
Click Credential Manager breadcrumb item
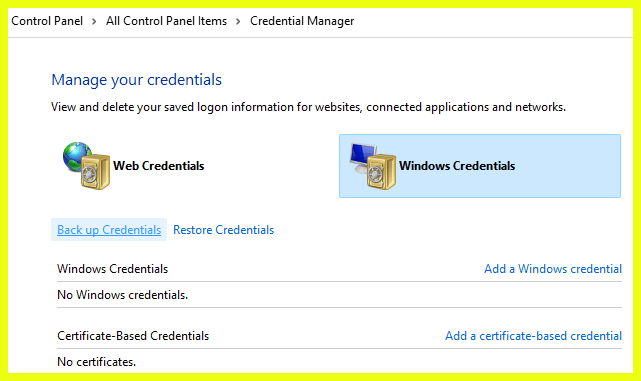pos(302,21)
